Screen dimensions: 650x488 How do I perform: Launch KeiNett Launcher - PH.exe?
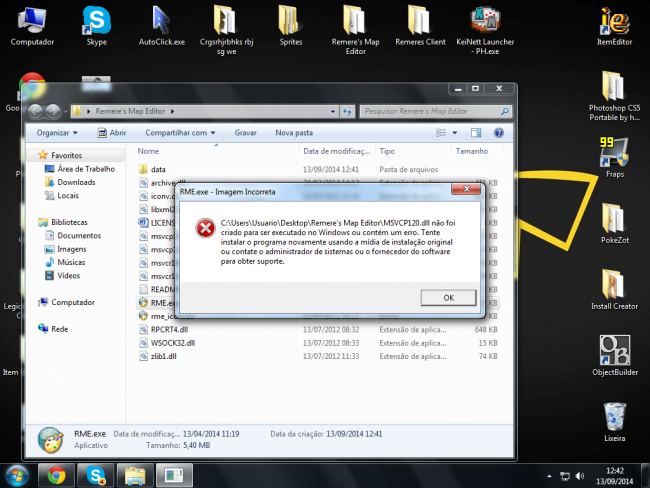(x=485, y=30)
